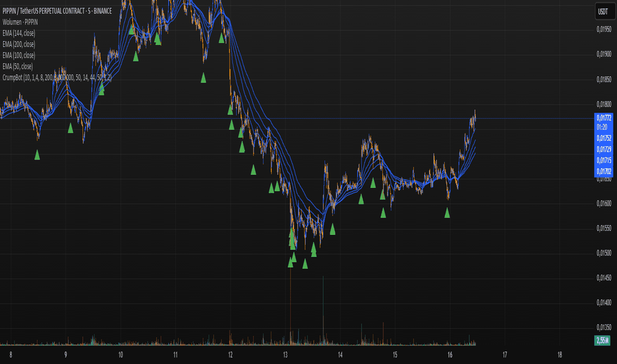Click the 0,01900 price axis label
This screenshot has width=617, height=364.
click(x=604, y=54)
